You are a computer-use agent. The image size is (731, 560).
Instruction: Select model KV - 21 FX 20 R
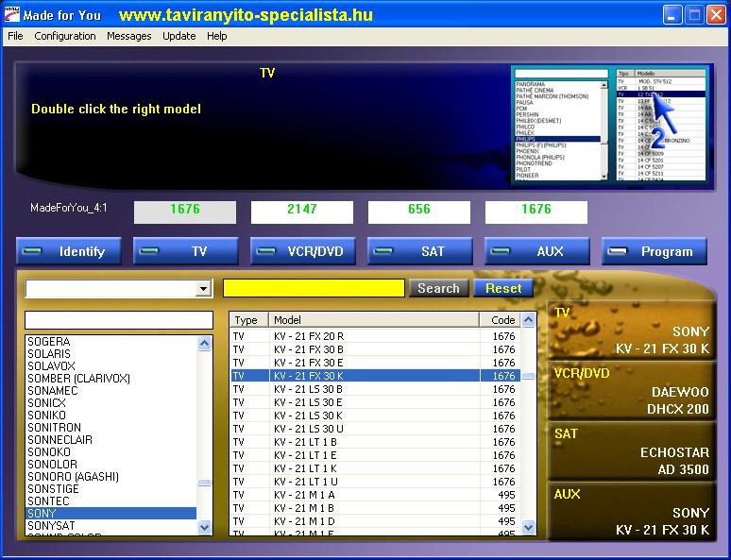coord(375,336)
